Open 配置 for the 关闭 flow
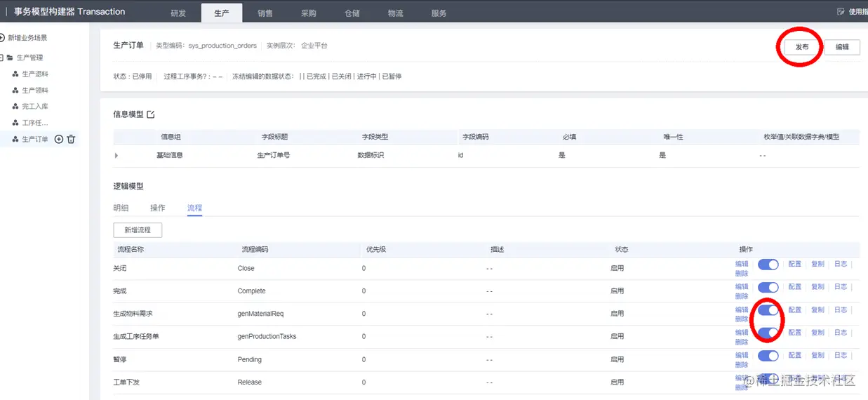868x400 pixels. point(794,264)
